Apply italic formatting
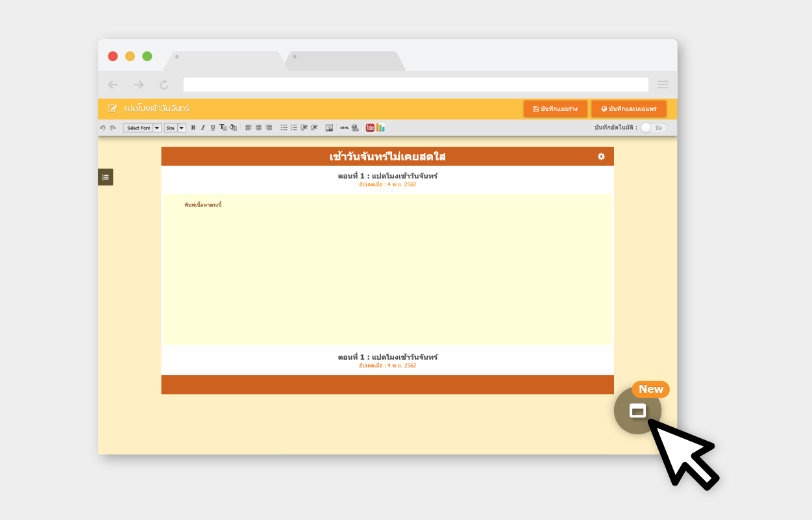 coord(203,128)
